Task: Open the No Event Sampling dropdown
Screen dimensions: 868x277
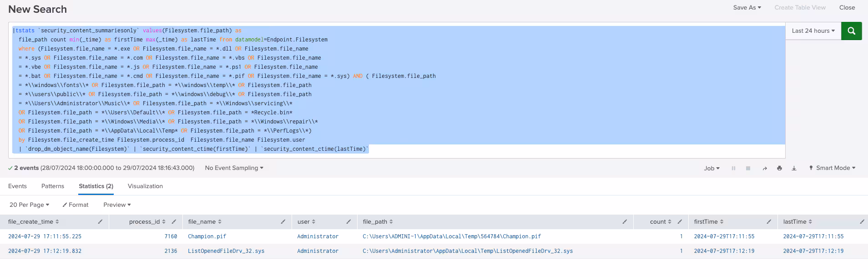Action: point(234,168)
